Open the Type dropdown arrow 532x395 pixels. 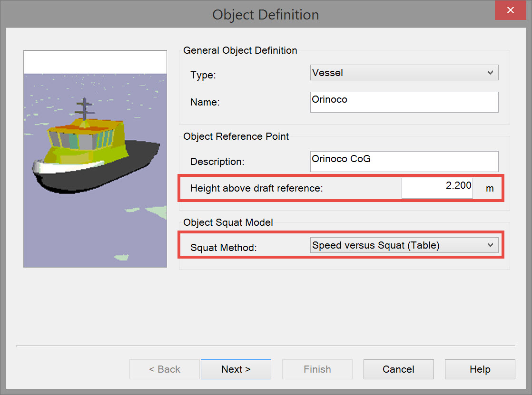coord(490,73)
